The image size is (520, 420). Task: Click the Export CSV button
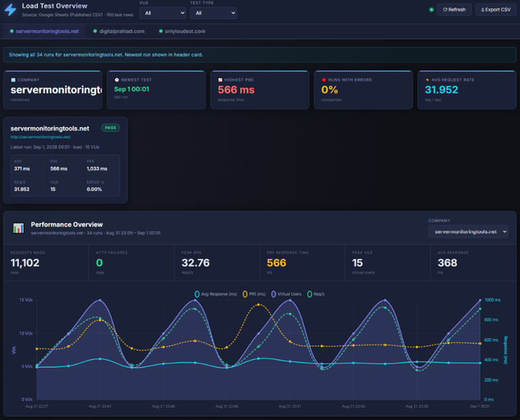[x=496, y=9]
